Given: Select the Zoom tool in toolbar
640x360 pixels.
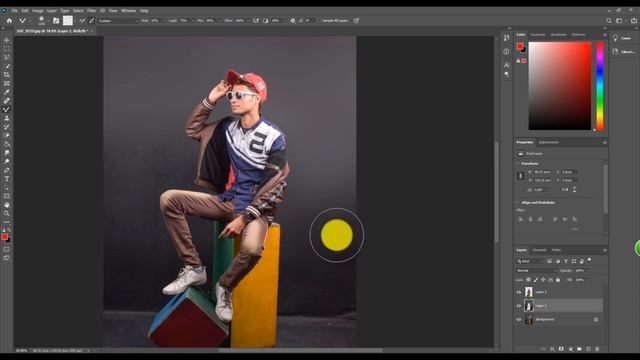Looking at the screenshot, I should (x=7, y=213).
